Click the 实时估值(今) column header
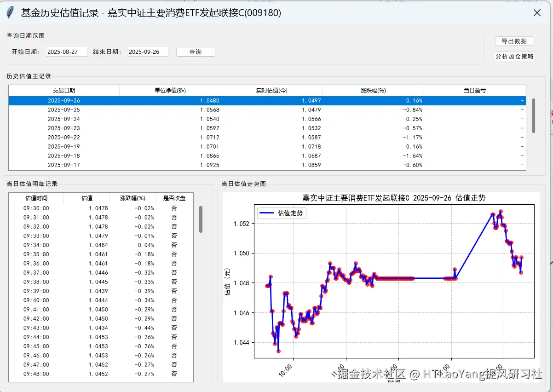The width and height of the screenshot is (553, 392). (x=271, y=90)
